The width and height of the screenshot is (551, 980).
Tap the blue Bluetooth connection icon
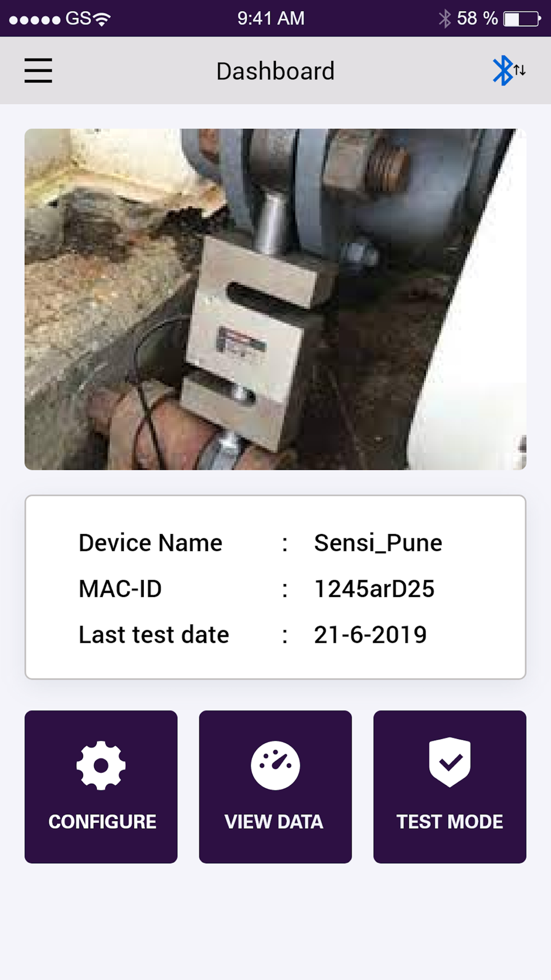pyautogui.click(x=509, y=71)
